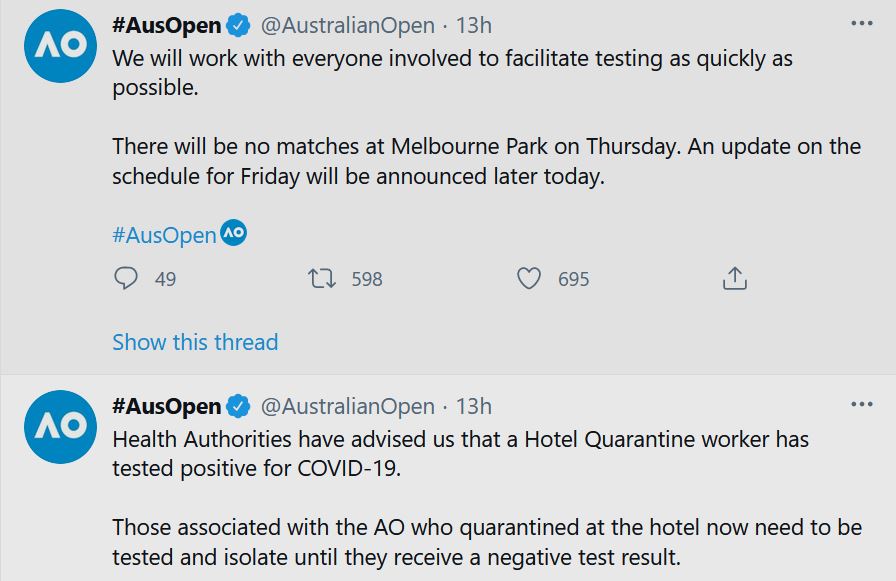Open the Show this thread link
This screenshot has height=581, width=896.
tap(195, 342)
